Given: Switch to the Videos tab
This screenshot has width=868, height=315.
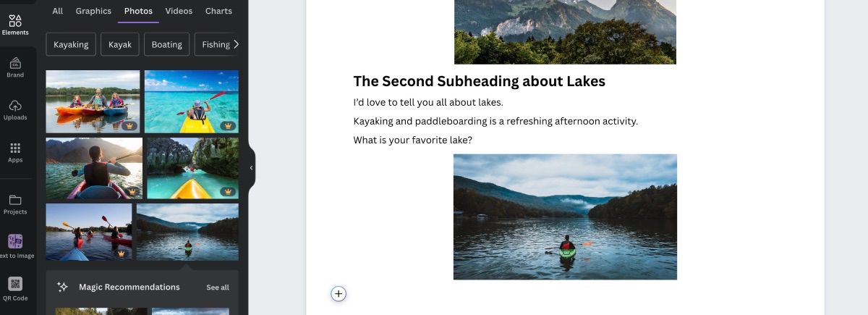Looking at the screenshot, I should pos(179,11).
